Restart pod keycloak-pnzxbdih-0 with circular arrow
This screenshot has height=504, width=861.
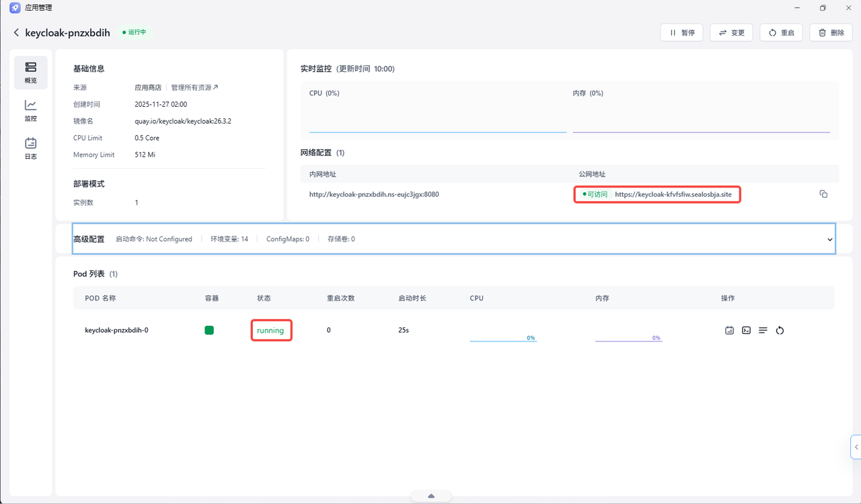pyautogui.click(x=780, y=330)
